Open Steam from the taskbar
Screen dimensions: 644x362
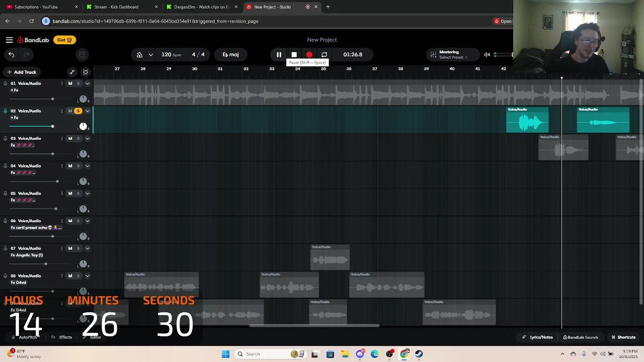point(419,354)
